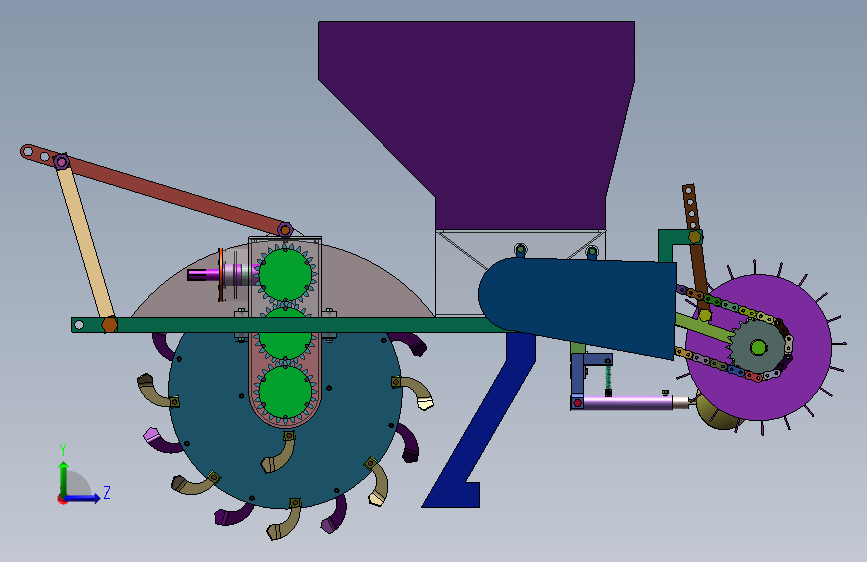Click the Z axis of the coordinate triad
867x562 pixels.
(x=87, y=498)
